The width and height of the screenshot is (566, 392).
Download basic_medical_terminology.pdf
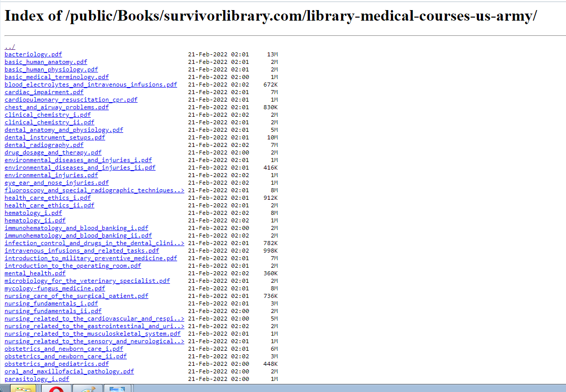coord(57,77)
